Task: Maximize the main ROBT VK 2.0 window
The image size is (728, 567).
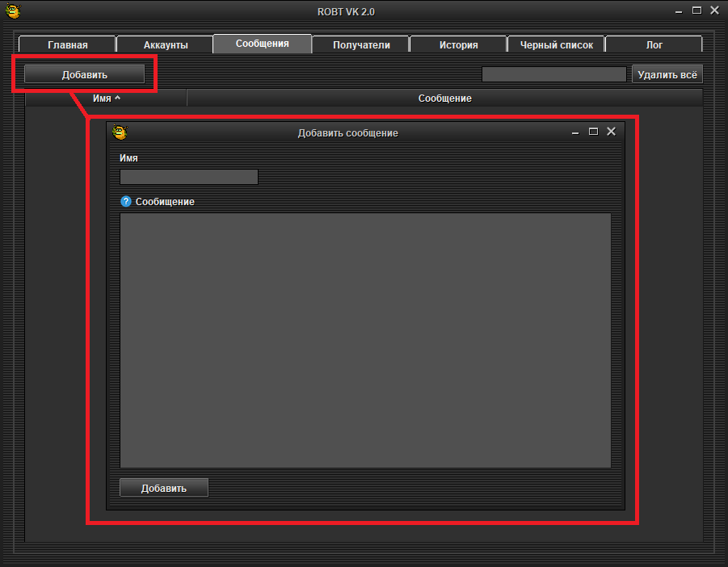Action: pyautogui.click(x=696, y=11)
